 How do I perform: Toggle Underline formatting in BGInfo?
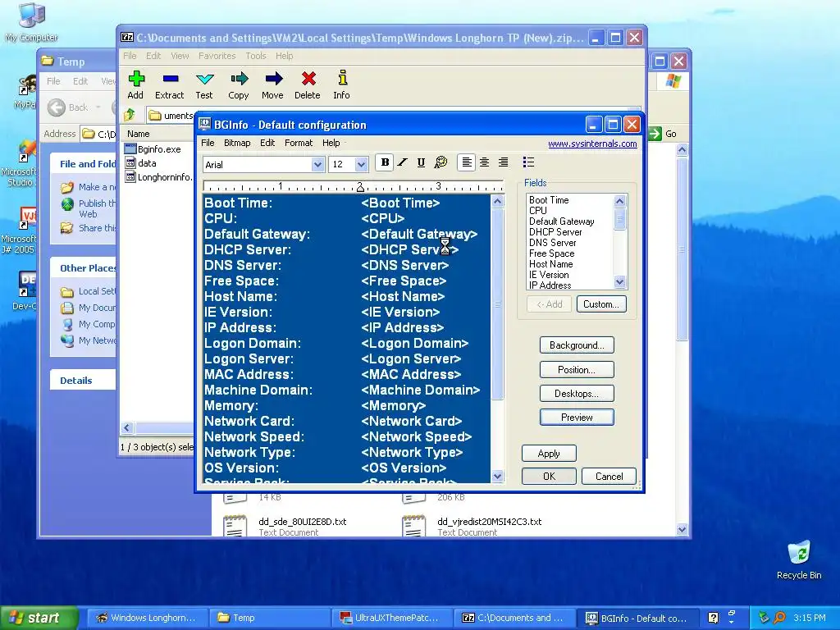click(421, 162)
